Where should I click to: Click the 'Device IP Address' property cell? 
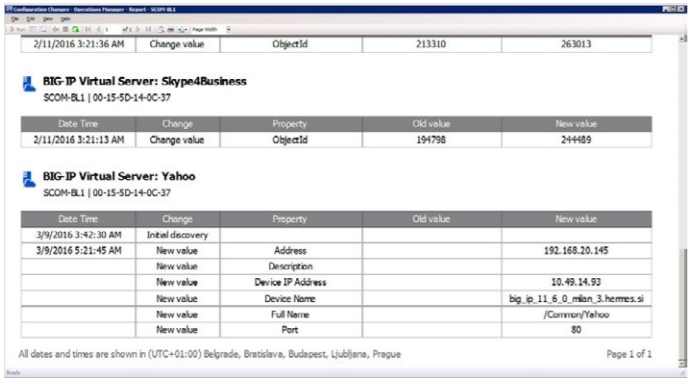[x=290, y=282]
